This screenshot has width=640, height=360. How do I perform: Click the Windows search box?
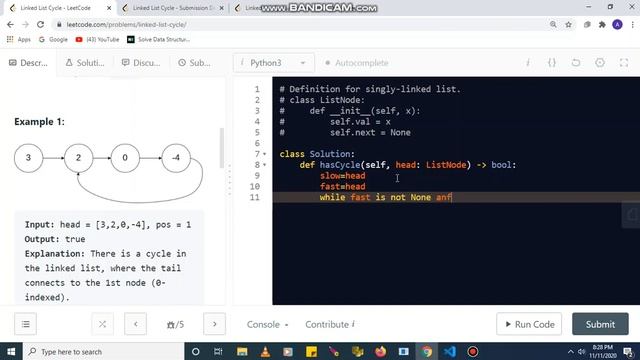click(x=104, y=351)
